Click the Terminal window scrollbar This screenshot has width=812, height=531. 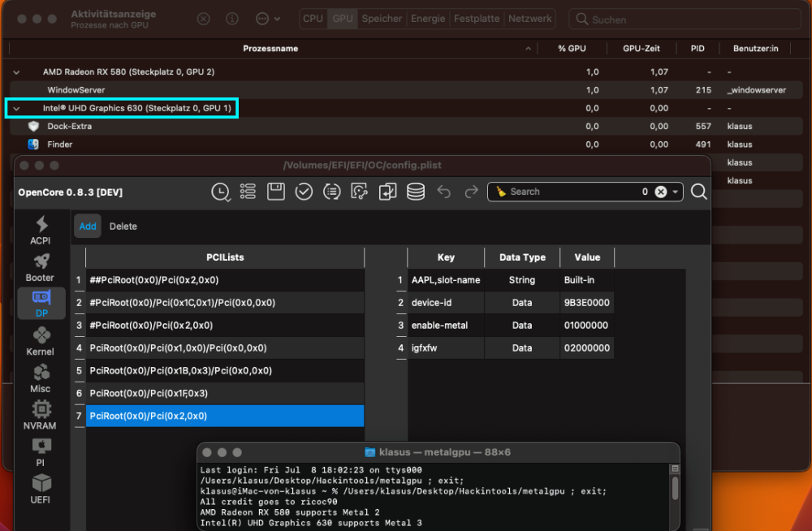point(675,488)
